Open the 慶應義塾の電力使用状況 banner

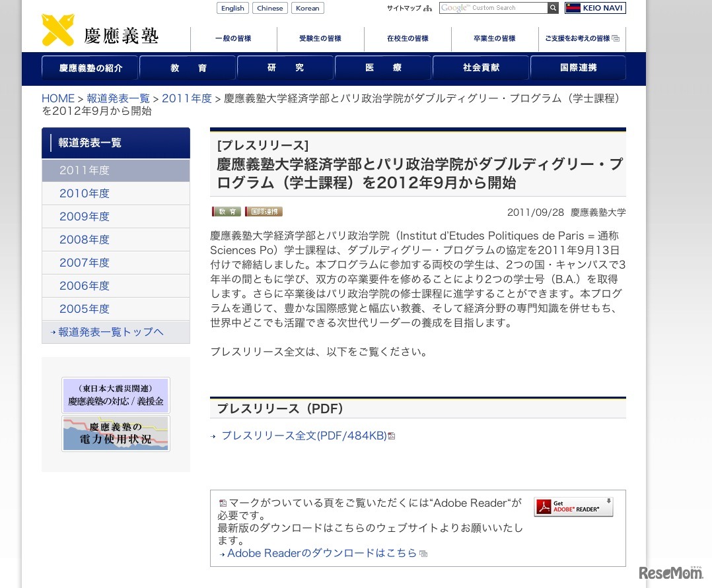pyautogui.click(x=116, y=433)
